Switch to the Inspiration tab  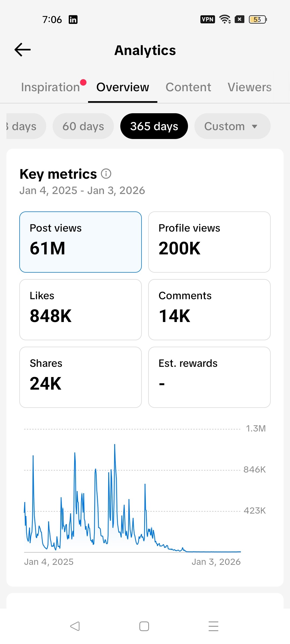tap(50, 87)
